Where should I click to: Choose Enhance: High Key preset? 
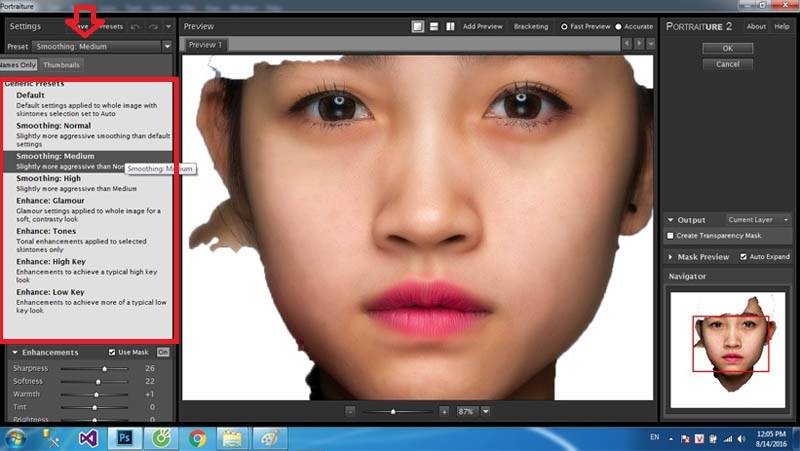87,270
